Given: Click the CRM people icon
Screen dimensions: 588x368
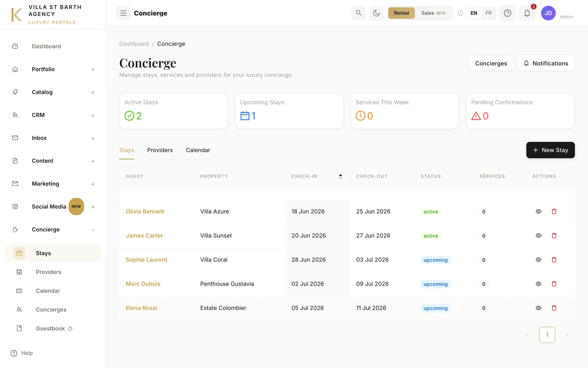Looking at the screenshot, I should pyautogui.click(x=15, y=115).
